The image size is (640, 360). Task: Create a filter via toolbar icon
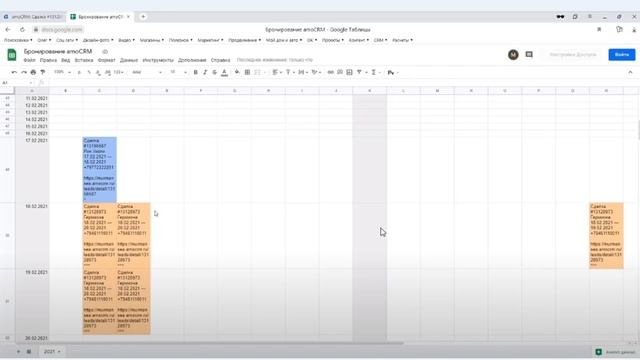tap(359, 72)
